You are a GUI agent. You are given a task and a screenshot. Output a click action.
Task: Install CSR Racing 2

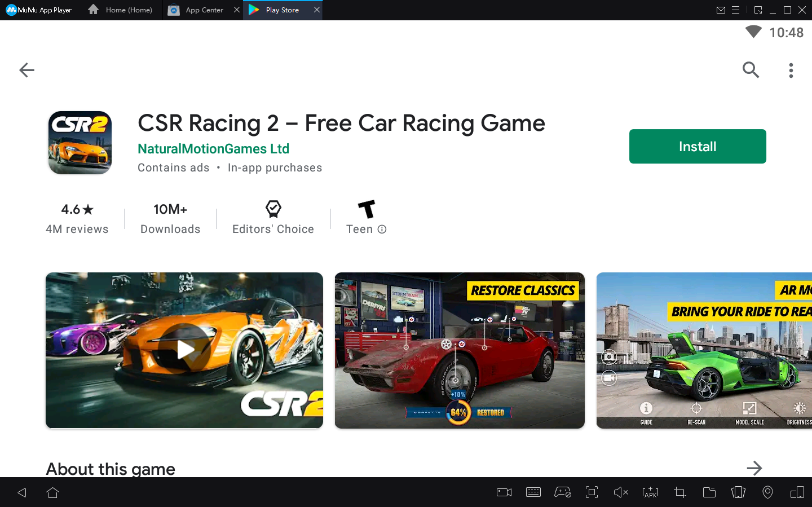[698, 147]
